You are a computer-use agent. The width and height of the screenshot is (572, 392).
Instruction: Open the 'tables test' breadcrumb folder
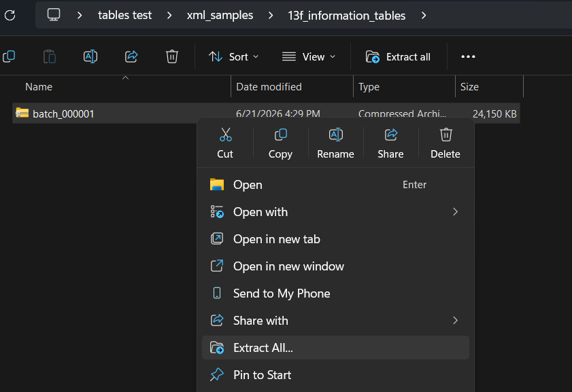[124, 16]
